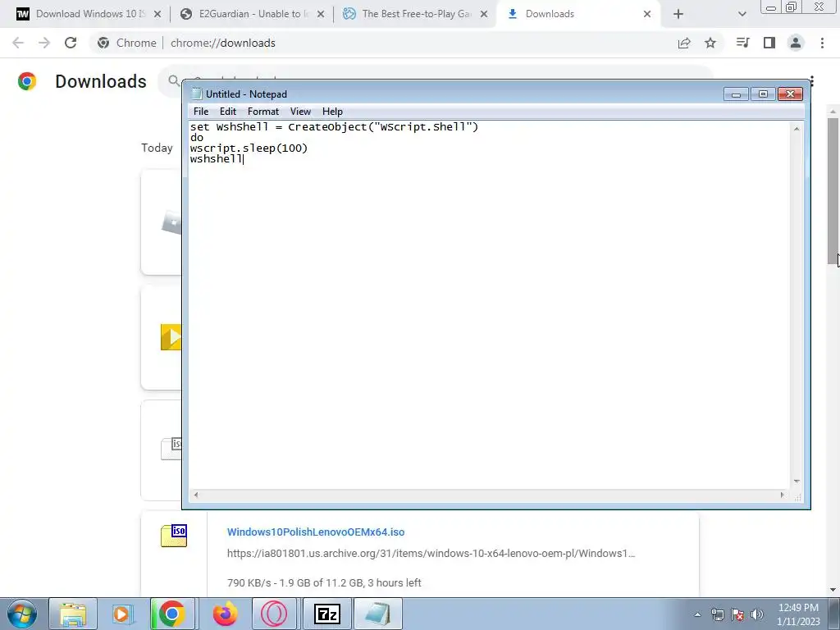Image resolution: width=840 pixels, height=630 pixels.
Task: Click Notepad's horizontal scroll right arrow
Action: [x=782, y=495]
